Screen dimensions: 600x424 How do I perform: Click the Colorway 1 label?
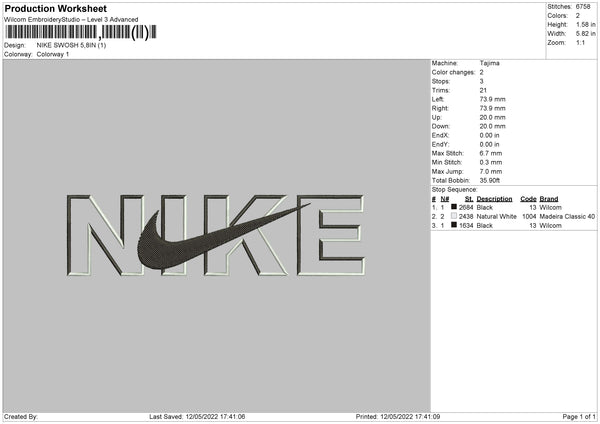click(53, 54)
